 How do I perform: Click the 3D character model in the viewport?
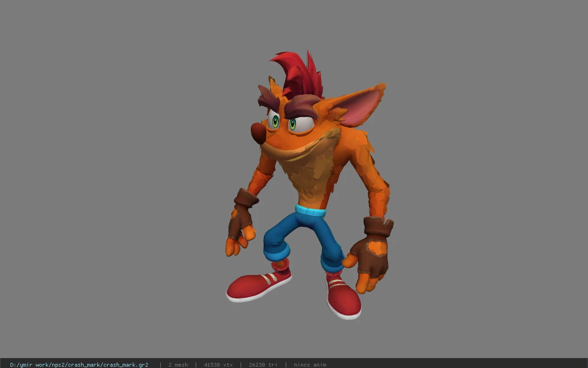[x=309, y=185]
